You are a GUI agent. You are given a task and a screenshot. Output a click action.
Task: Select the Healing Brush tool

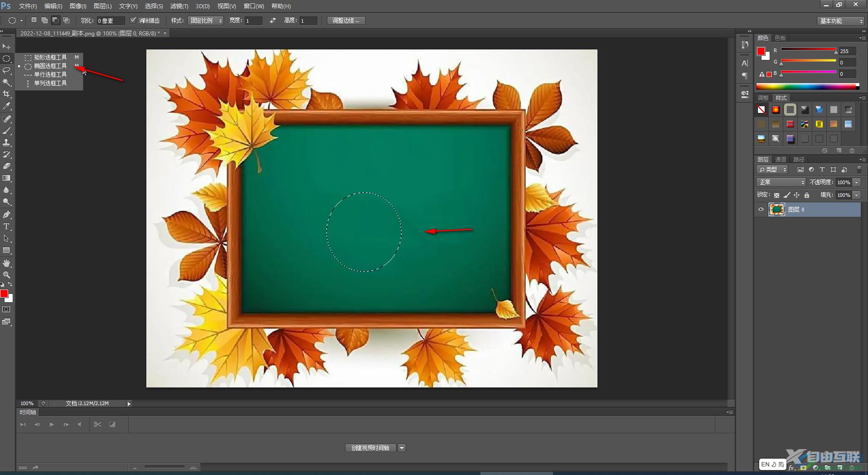point(6,119)
